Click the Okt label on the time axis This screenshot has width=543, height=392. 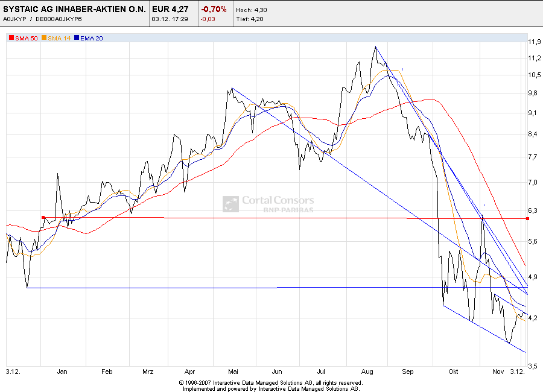click(453, 371)
